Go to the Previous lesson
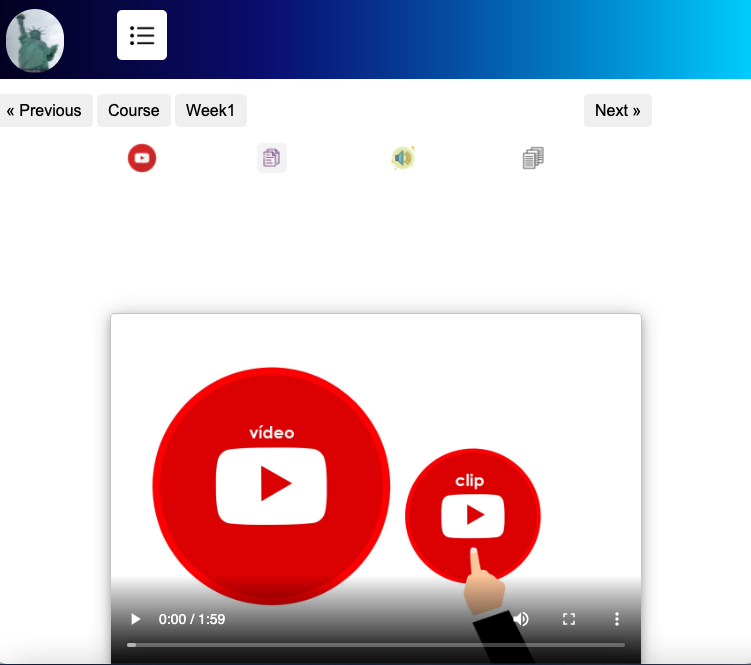Image resolution: width=751 pixels, height=665 pixels. [44, 111]
